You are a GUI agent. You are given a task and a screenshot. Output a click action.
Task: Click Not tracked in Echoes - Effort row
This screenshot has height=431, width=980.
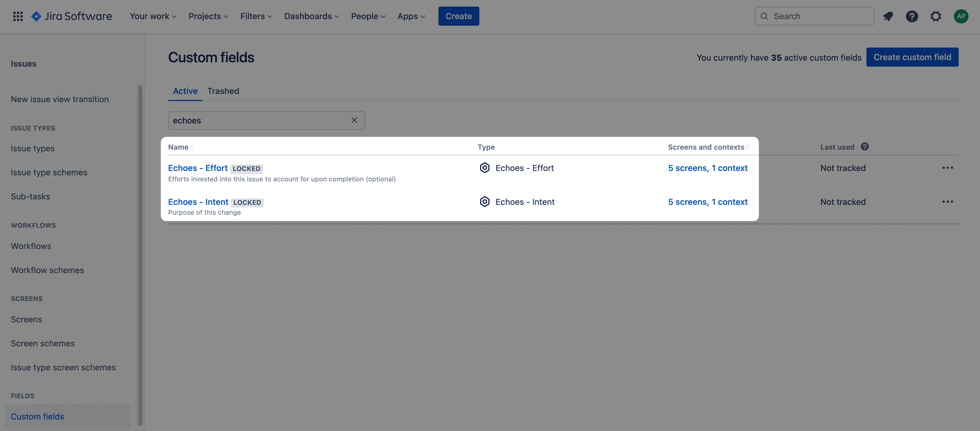pos(843,168)
